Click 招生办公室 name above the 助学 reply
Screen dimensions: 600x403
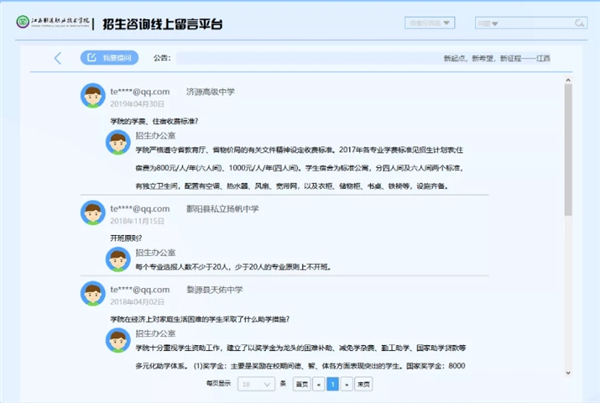tap(155, 333)
